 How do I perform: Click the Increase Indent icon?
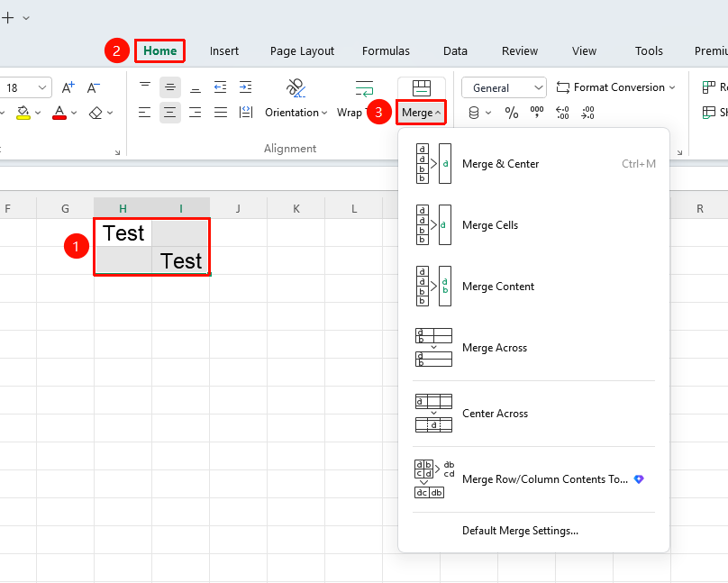point(245,87)
